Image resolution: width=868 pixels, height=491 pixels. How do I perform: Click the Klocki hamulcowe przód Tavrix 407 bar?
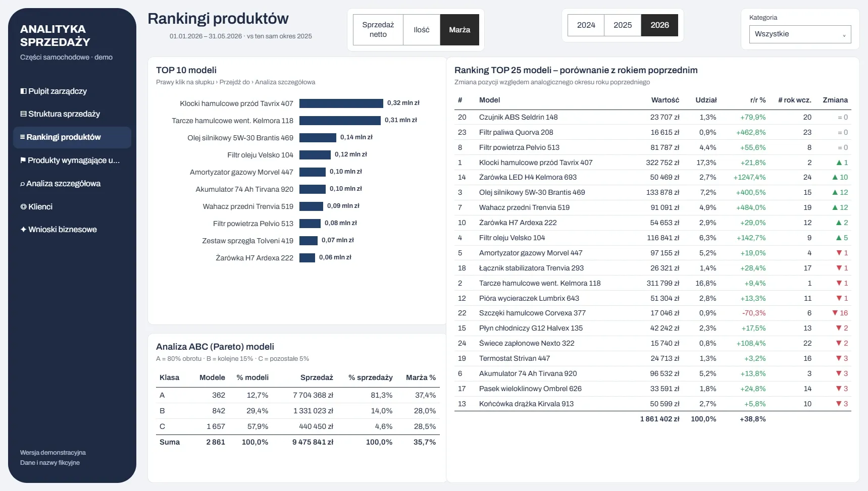click(341, 103)
